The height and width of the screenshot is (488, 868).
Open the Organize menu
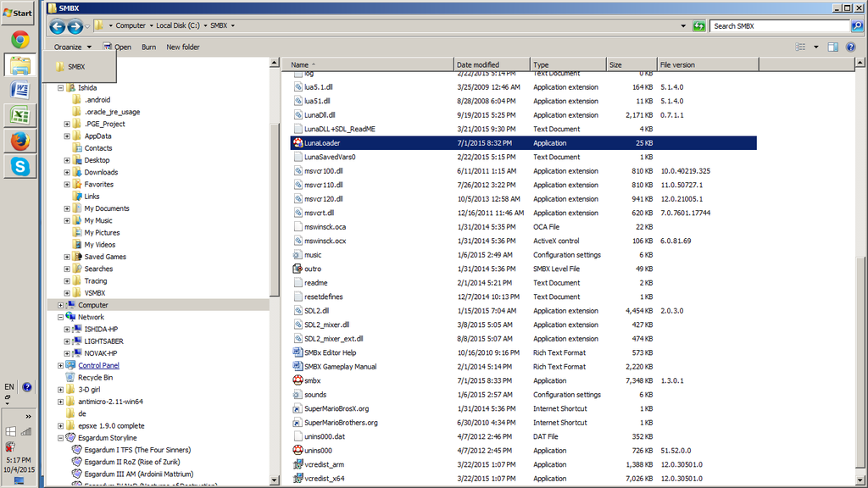(x=73, y=47)
